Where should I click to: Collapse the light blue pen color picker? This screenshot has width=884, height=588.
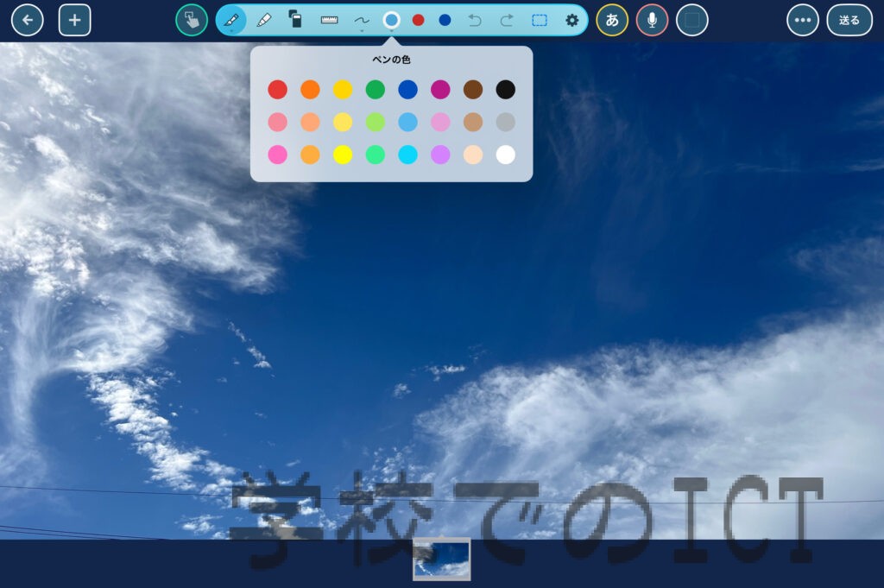coord(392,20)
